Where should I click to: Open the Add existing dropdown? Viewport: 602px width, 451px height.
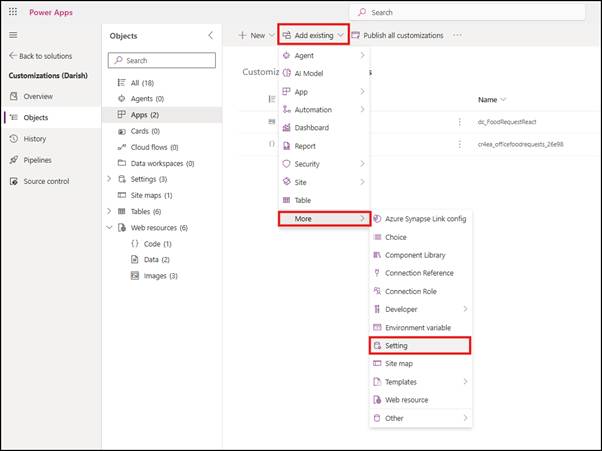tap(313, 35)
